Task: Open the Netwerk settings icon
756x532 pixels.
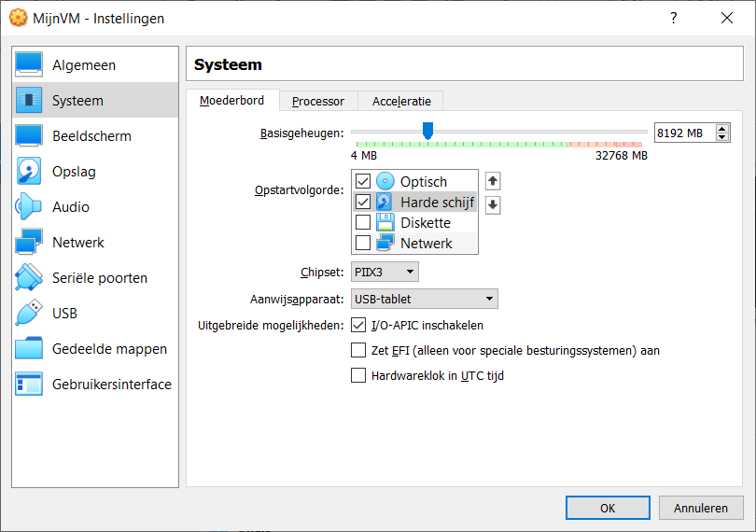Action: [29, 243]
